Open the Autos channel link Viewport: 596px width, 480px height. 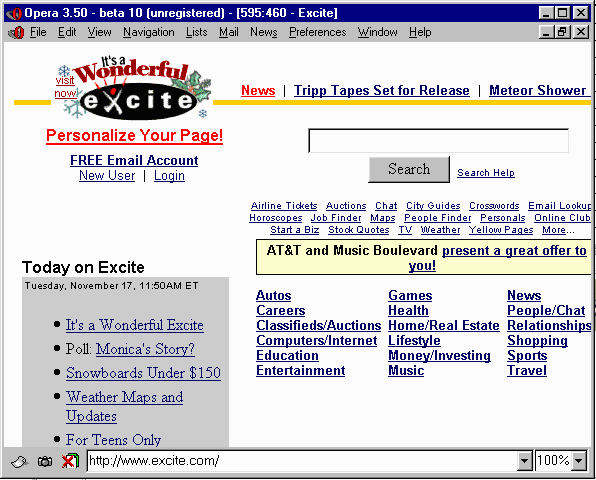(274, 296)
